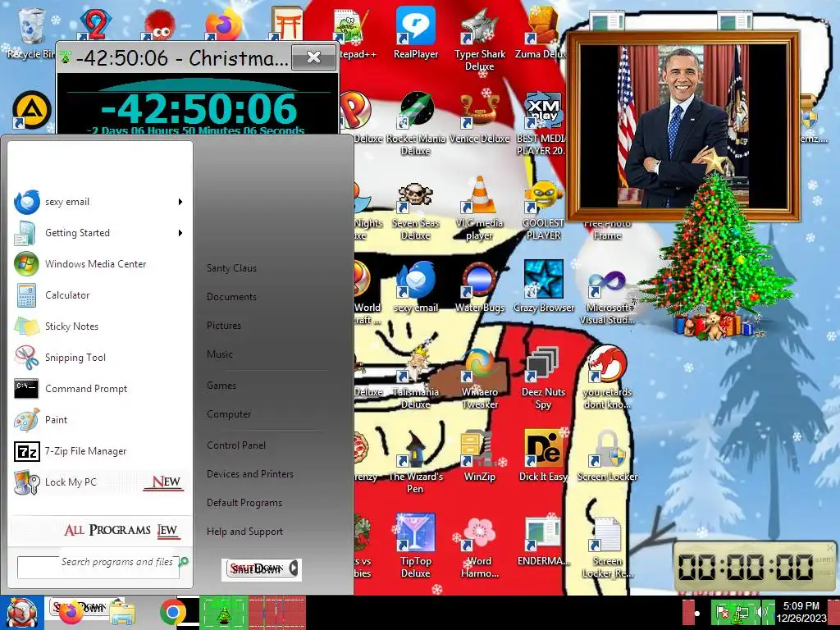The image size is (840, 630).
Task: Expand sexy email submenu arrow
Action: [x=180, y=202]
